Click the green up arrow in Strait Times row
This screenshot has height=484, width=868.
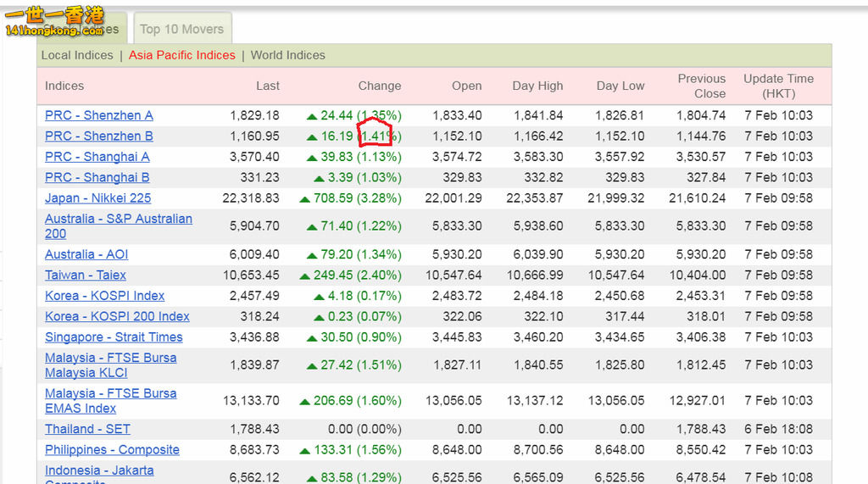(x=312, y=338)
